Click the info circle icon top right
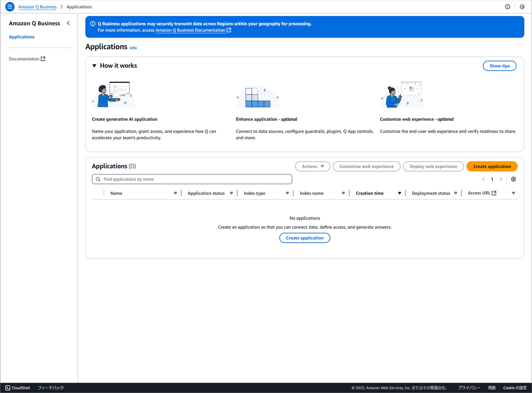Screen dimensions: 532x393 pyautogui.click(x=507, y=7)
